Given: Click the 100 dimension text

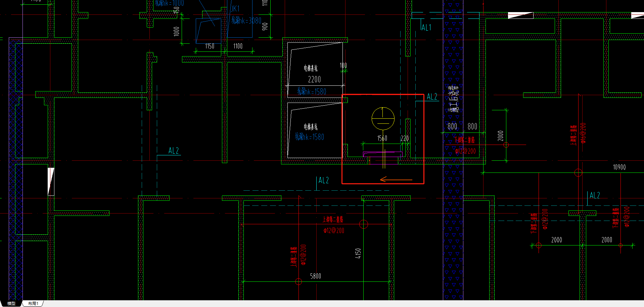Looking at the screenshot, I should (x=343, y=65).
